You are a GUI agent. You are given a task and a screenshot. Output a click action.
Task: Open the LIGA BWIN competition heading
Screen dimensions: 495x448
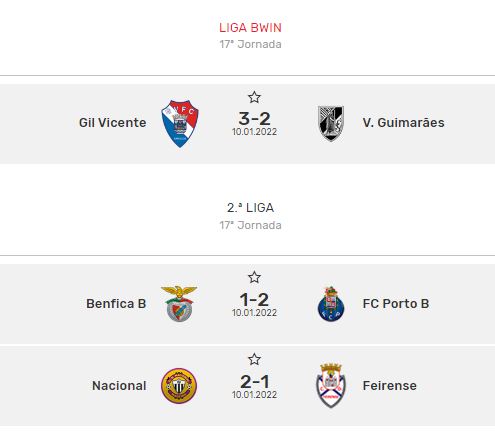coord(250,28)
